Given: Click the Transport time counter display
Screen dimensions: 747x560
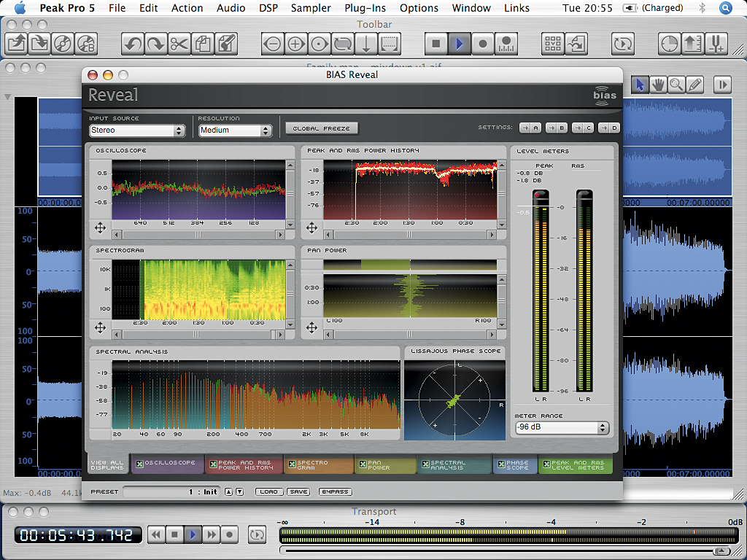Looking at the screenshot, I should [77, 535].
